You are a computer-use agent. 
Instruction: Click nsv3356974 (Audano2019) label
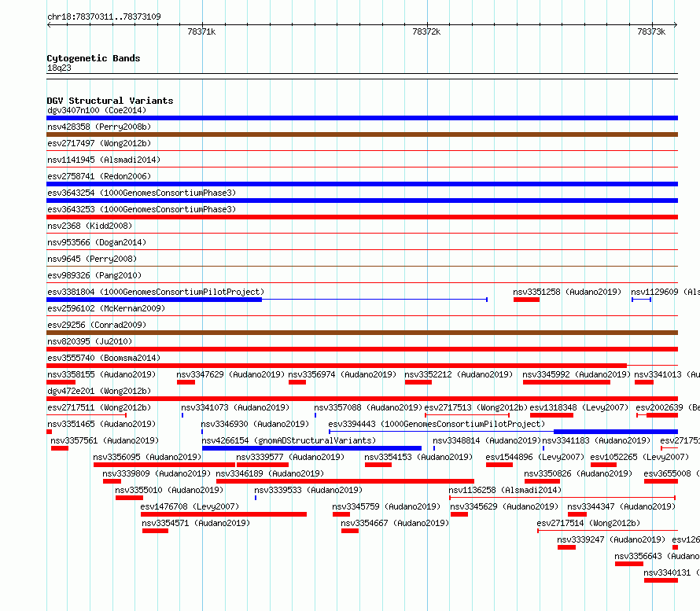(342, 374)
